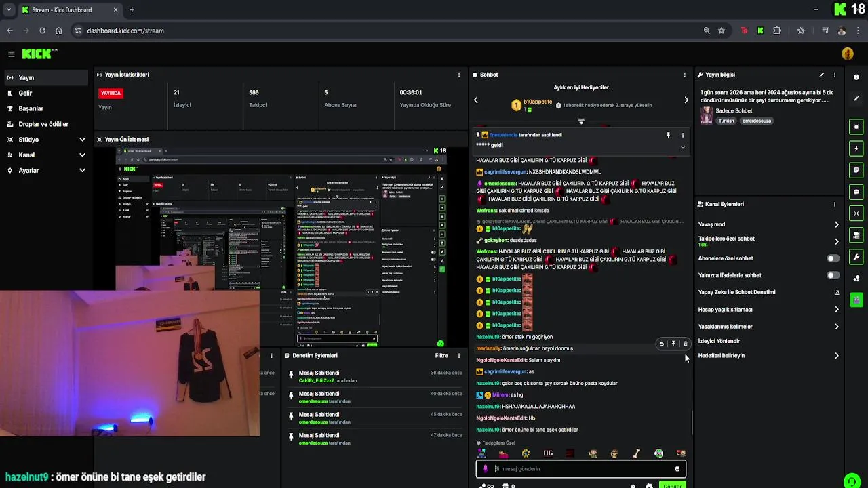Send the message with the Gönder button
Screen dimensions: 868x488
coord(672,485)
